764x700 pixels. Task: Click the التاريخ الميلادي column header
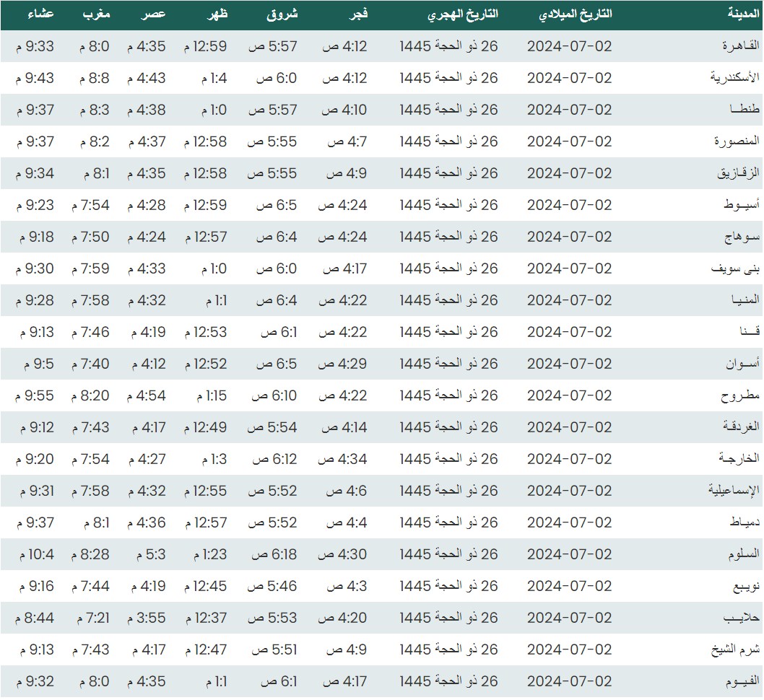576,14
